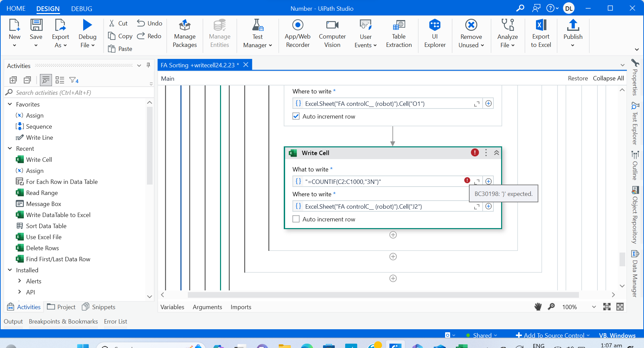Click the horizontal scrollbar of the designer
Viewport: 644px width, 348px height.
click(383, 295)
